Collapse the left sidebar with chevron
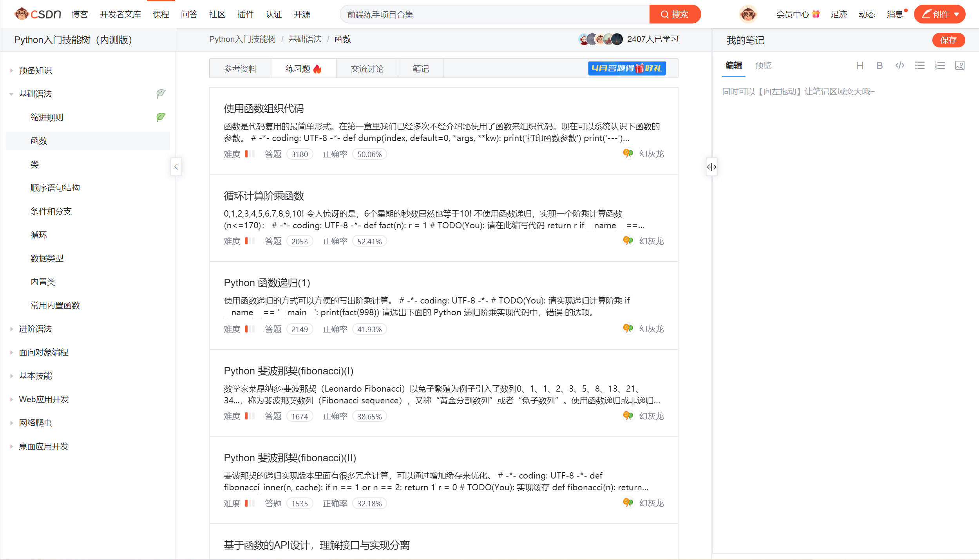The height and width of the screenshot is (560, 979). pyautogui.click(x=176, y=167)
